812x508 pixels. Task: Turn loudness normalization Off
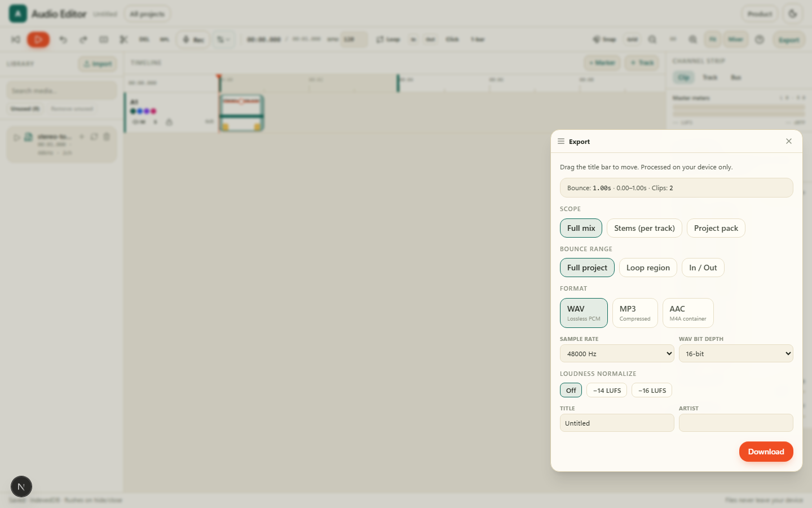571,390
